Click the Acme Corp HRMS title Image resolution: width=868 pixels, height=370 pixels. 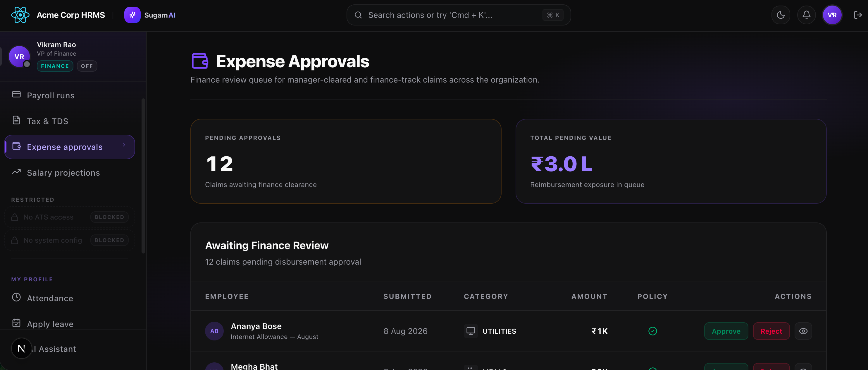click(x=71, y=15)
